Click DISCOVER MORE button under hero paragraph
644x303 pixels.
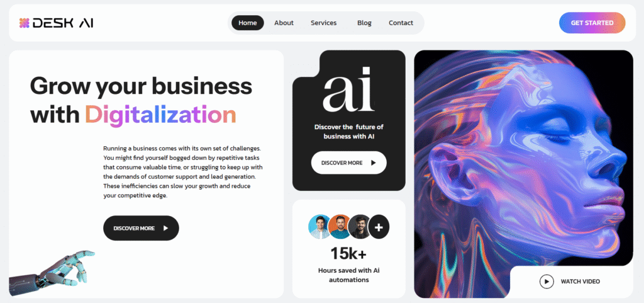tap(141, 228)
